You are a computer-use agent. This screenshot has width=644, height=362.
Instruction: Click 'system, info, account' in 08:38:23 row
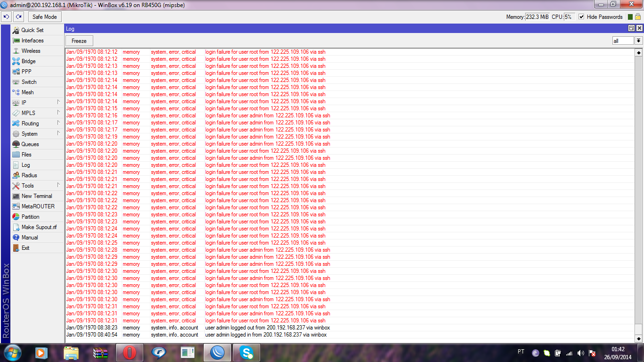174,328
